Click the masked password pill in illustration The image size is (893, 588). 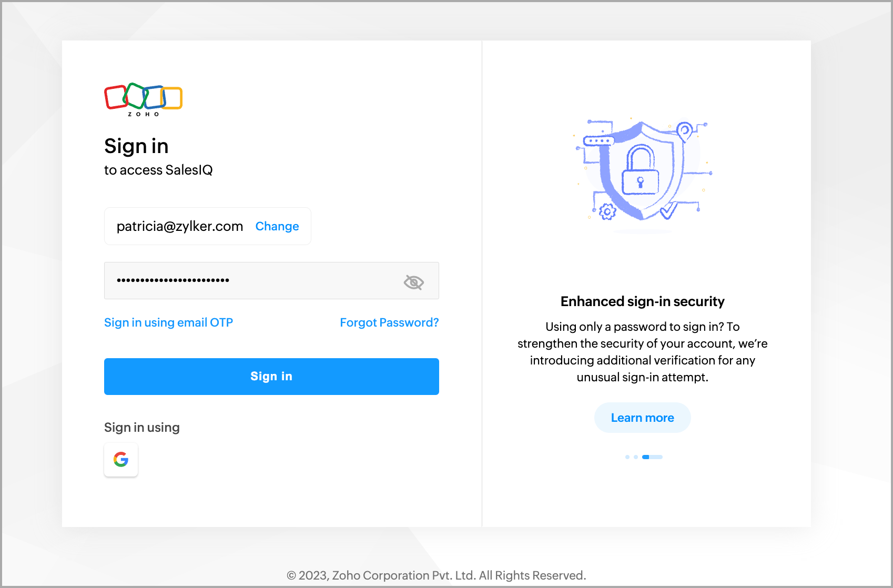click(599, 141)
